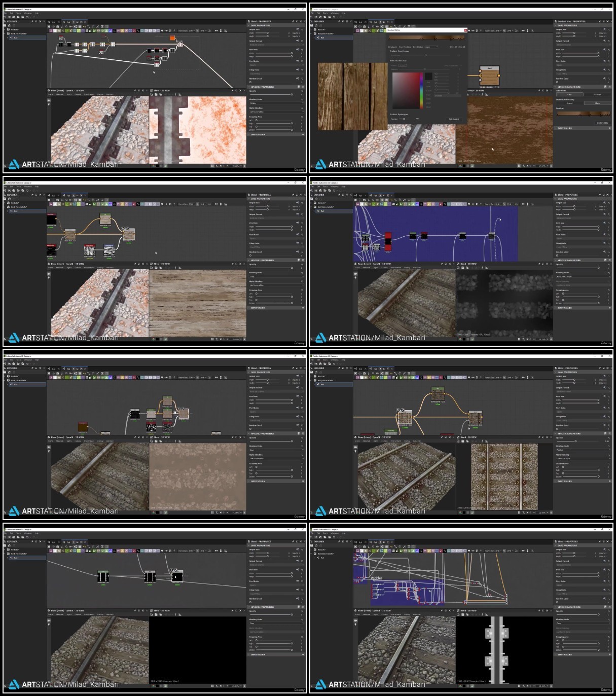Image resolution: width=616 pixels, height=696 pixels.
Task: Click Select All in the Gradient Editor
Action: 453,47
